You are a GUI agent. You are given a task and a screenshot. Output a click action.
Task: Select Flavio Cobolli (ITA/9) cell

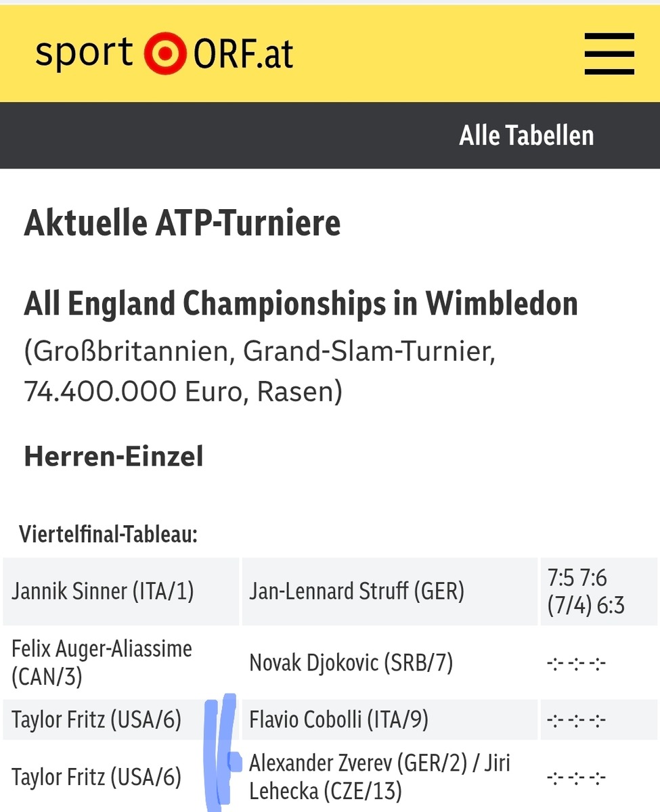(x=389, y=719)
